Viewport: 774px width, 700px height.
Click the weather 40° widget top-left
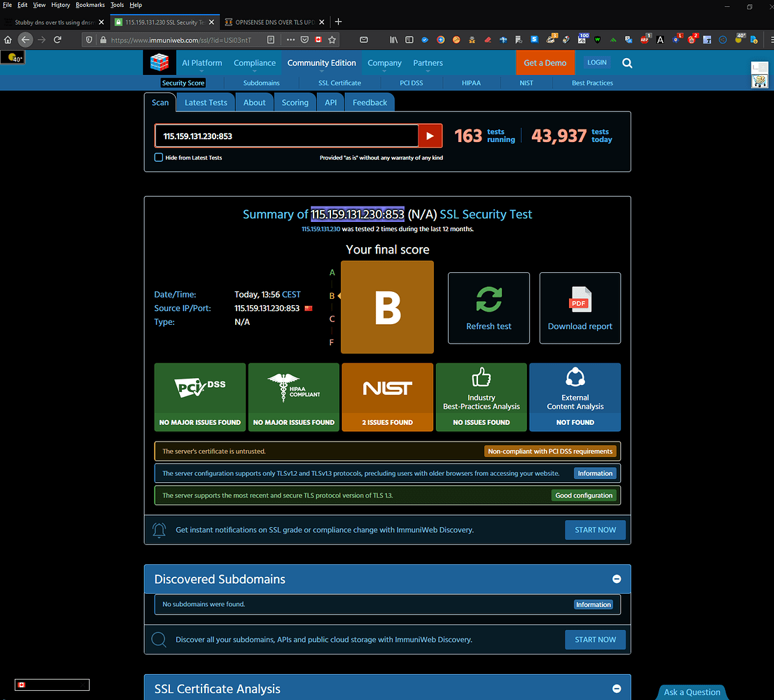(x=13, y=58)
